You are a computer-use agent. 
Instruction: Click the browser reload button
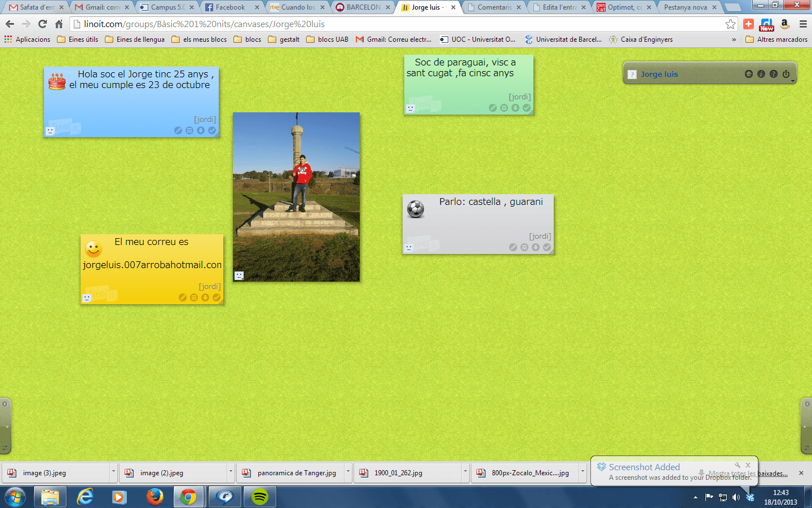click(42, 24)
